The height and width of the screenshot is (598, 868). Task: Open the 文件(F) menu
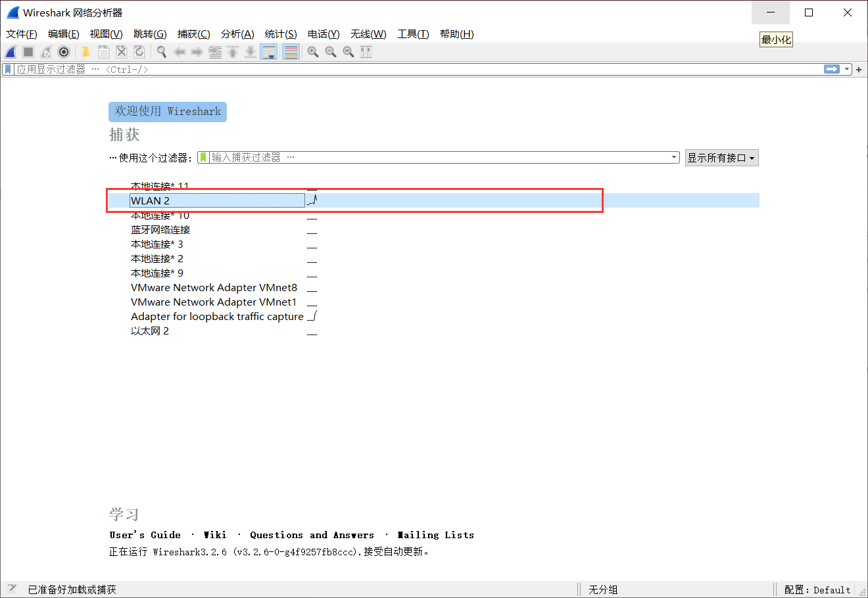tap(22, 34)
